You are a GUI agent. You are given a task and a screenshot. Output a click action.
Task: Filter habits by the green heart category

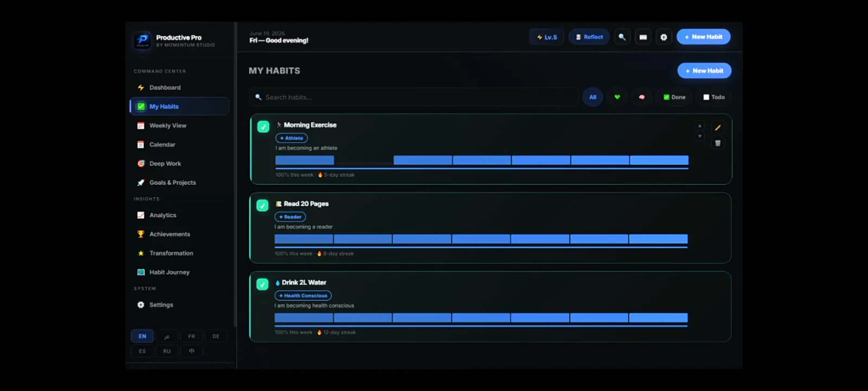click(x=617, y=97)
